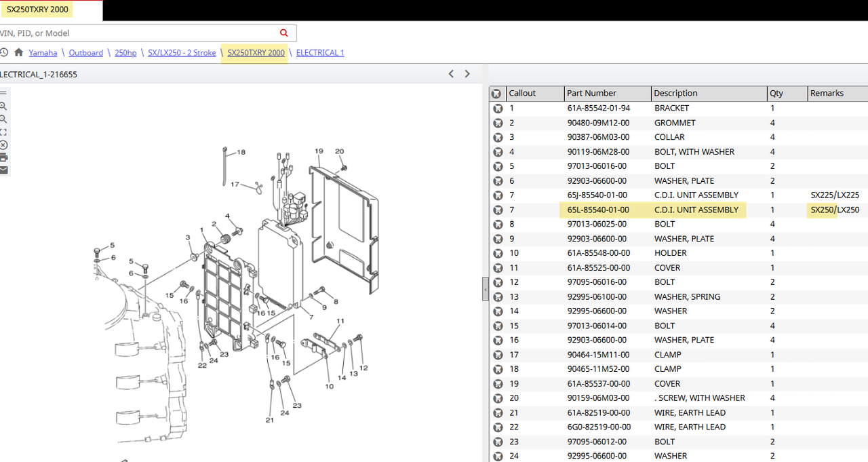Open the Outboard breadcrumb link
This screenshot has height=462, width=868.
pos(85,52)
